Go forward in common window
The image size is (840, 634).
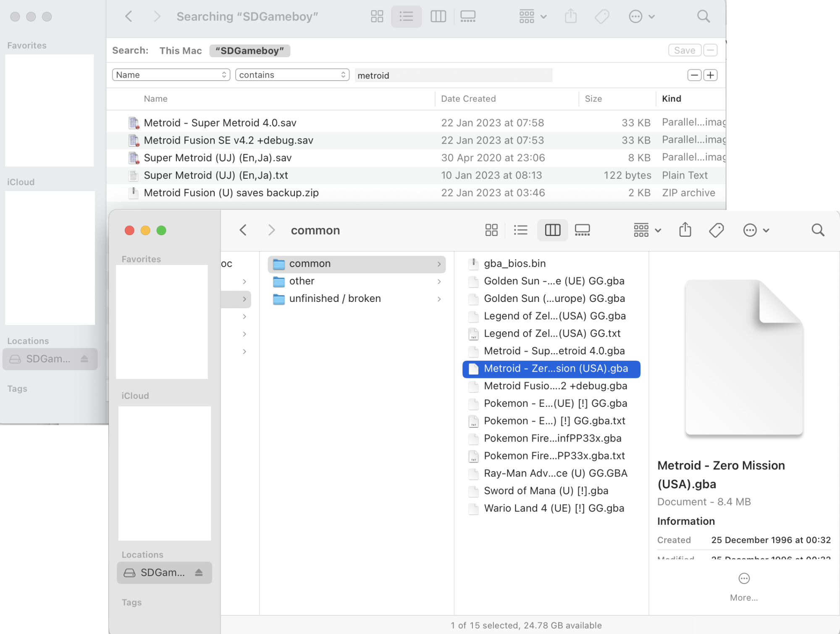271,230
